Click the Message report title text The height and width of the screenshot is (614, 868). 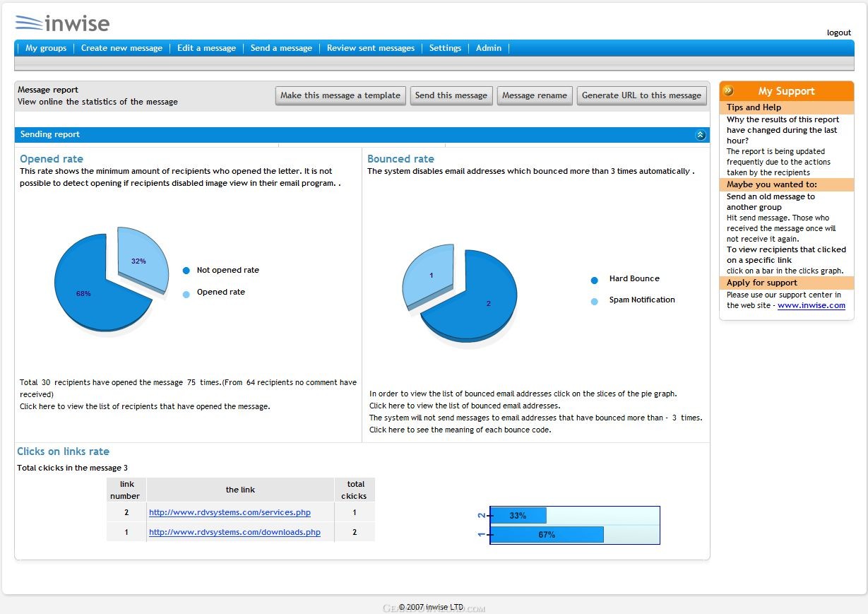click(x=48, y=90)
